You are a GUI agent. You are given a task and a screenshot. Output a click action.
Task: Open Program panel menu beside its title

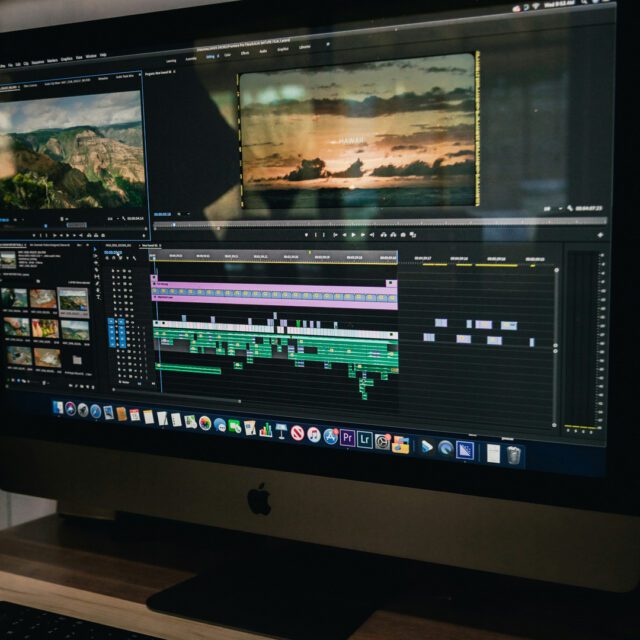(x=174, y=72)
